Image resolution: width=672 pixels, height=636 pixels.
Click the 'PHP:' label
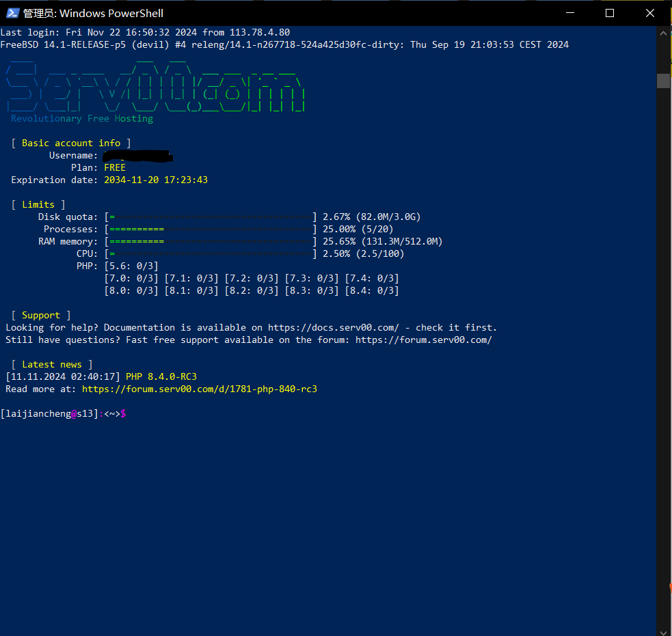click(x=87, y=266)
